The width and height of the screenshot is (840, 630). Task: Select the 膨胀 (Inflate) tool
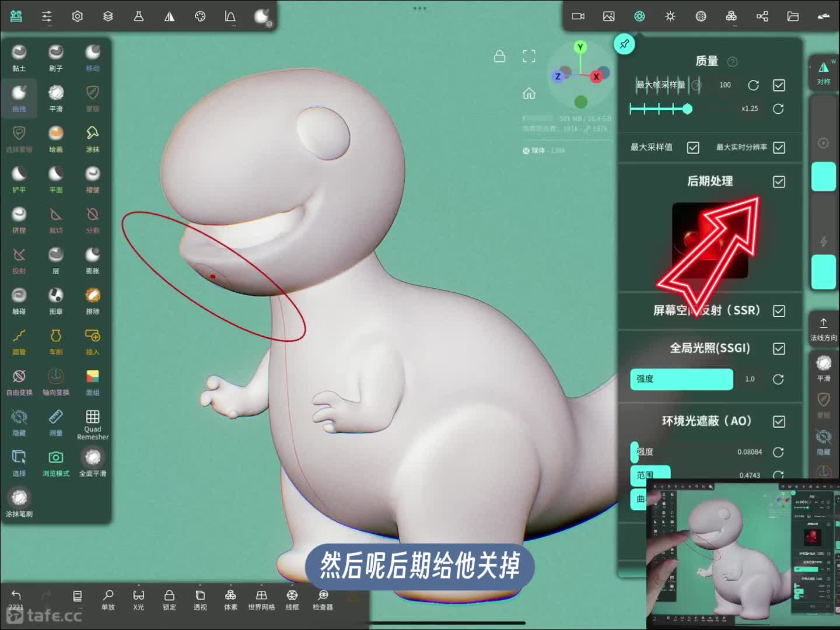click(93, 260)
